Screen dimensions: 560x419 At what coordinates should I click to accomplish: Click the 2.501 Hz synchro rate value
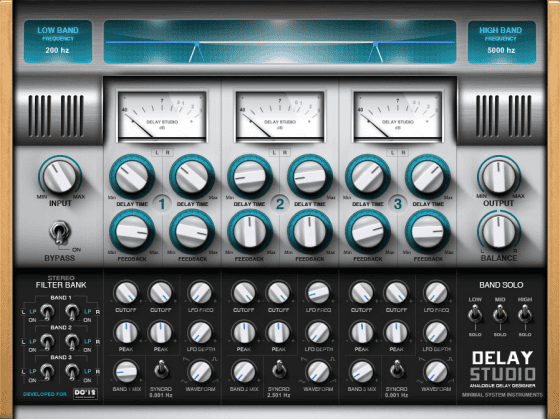279,395
